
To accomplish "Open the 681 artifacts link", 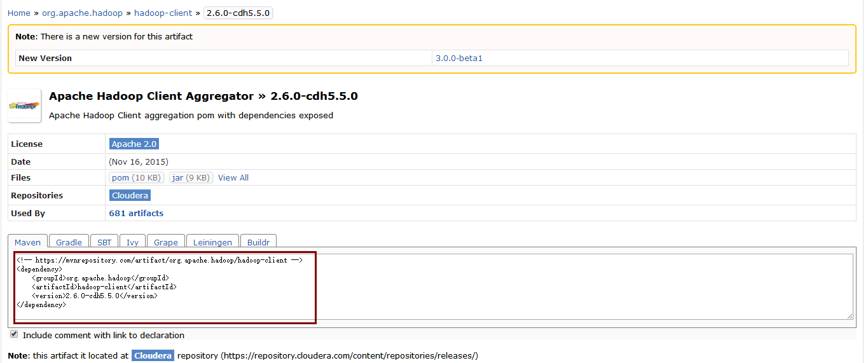I will [x=136, y=213].
